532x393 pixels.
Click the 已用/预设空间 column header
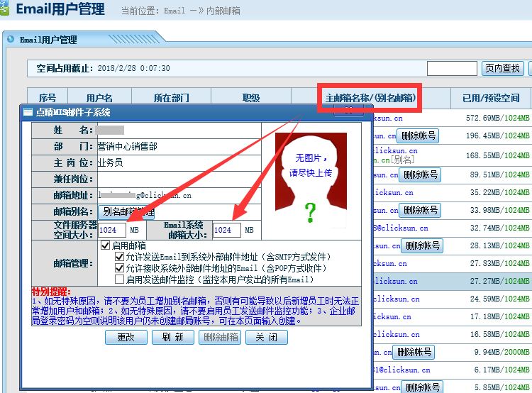(490, 98)
